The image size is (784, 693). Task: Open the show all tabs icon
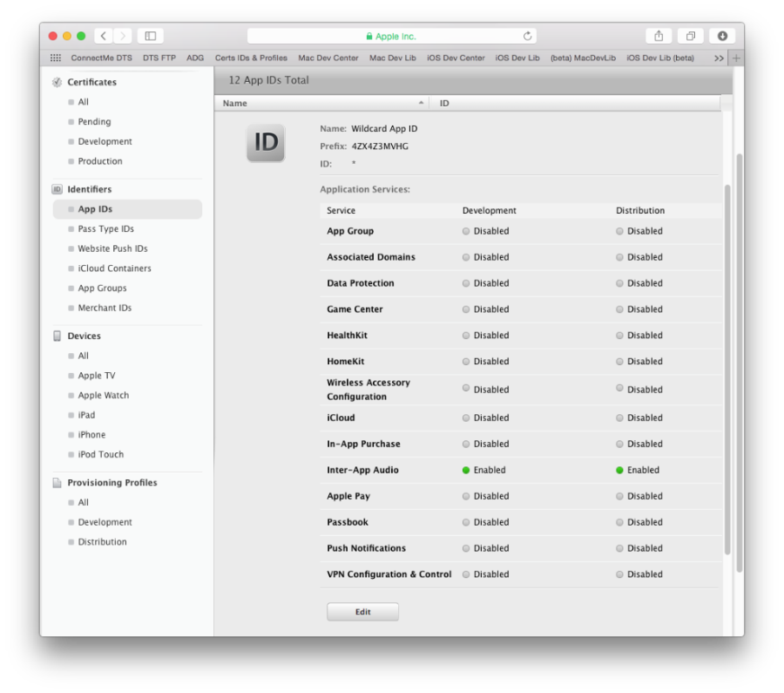pyautogui.click(x=690, y=36)
